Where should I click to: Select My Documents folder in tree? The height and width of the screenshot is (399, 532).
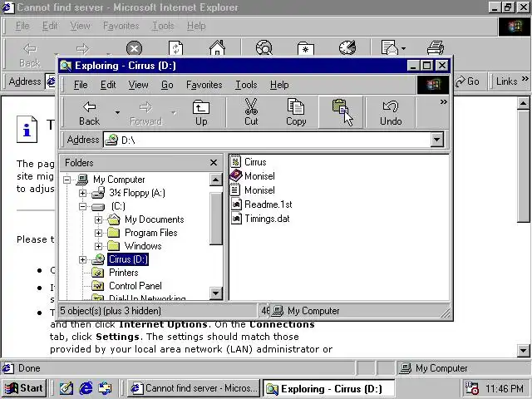coord(155,219)
